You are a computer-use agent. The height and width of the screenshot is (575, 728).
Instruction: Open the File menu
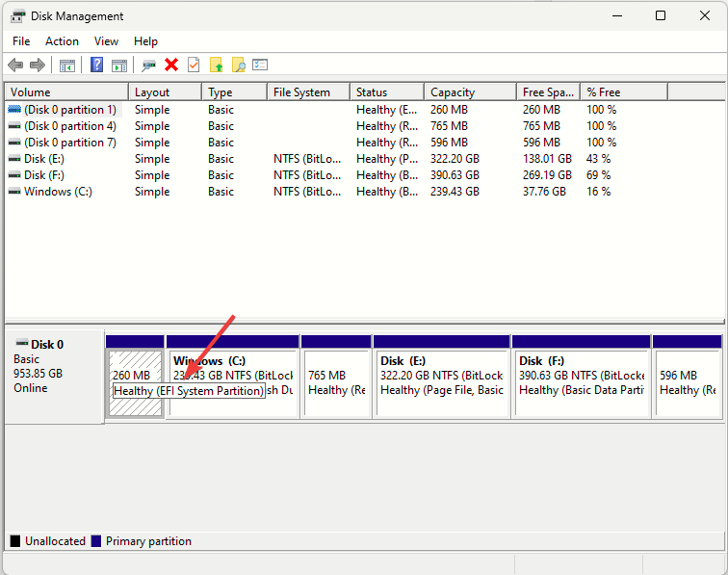click(21, 41)
